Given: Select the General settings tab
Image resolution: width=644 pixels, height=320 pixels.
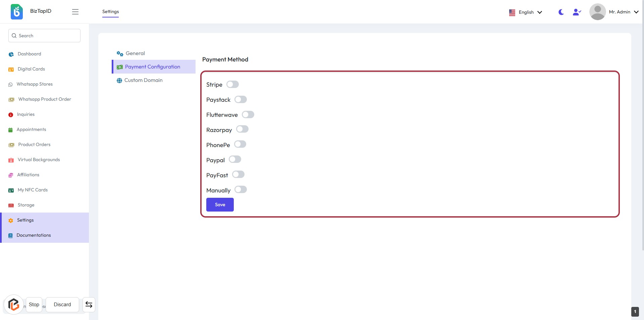Looking at the screenshot, I should [x=135, y=53].
